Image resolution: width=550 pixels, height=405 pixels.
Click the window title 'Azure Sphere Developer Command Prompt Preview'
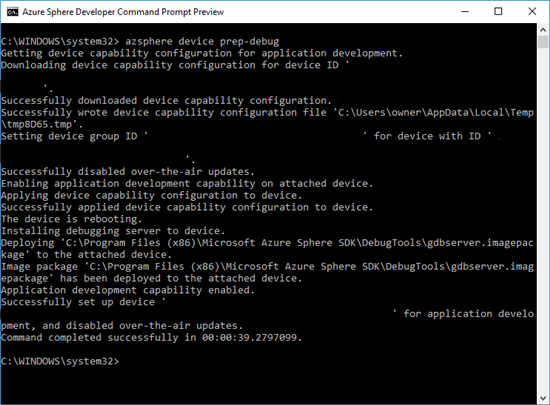(123, 12)
